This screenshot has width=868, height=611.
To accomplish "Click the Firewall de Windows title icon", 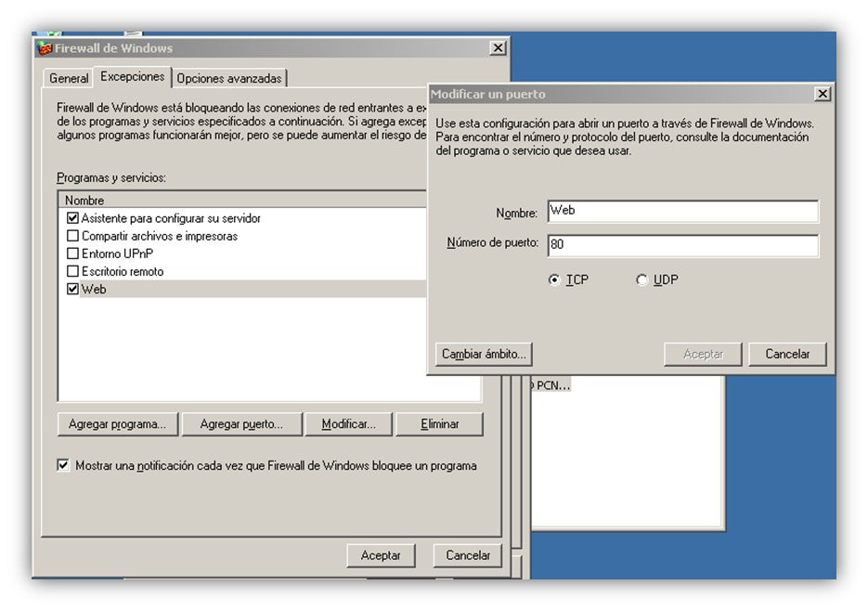I will 45,48.
